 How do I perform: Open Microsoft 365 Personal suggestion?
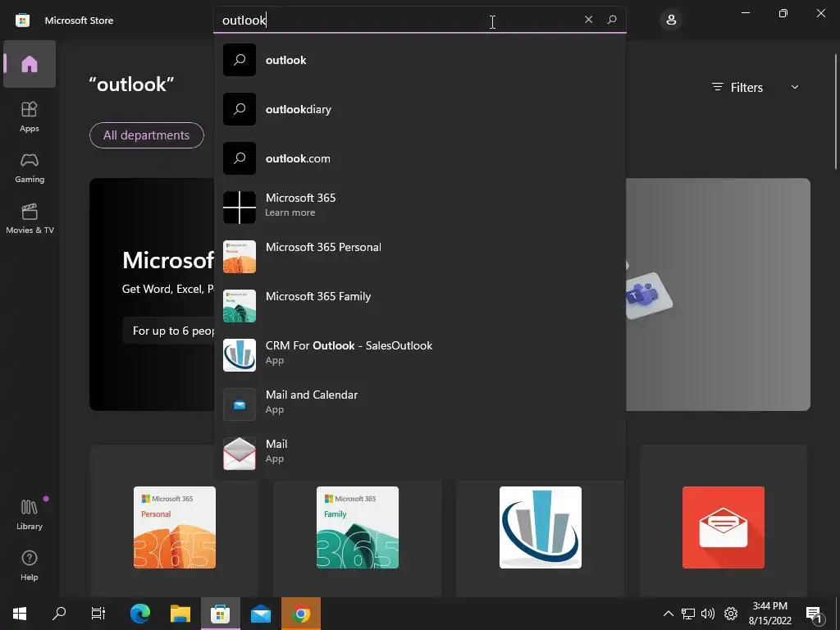(419, 257)
